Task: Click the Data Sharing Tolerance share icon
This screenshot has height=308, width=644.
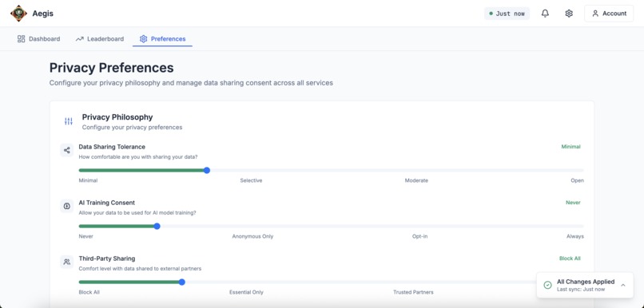Action: click(x=67, y=150)
